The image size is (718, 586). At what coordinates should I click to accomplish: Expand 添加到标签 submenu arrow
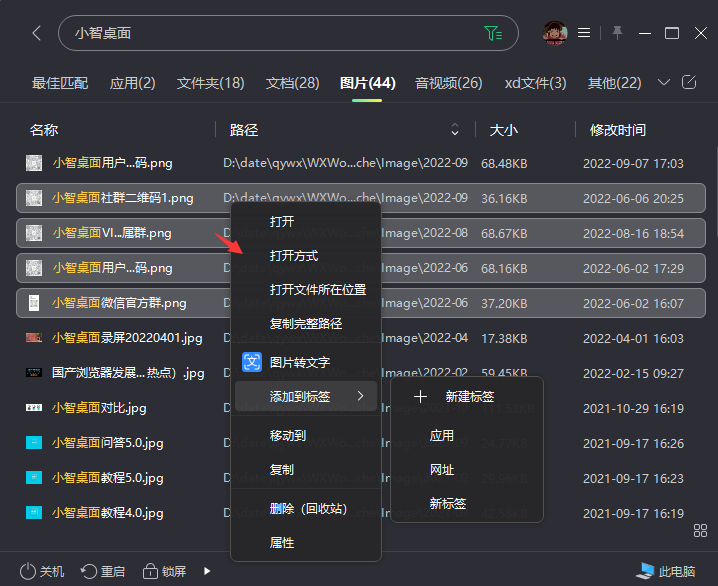point(360,396)
